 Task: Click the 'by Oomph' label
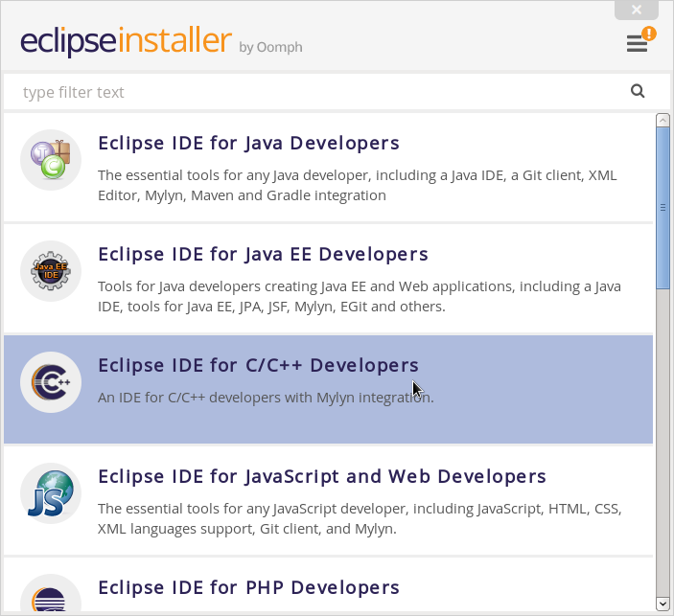(270, 47)
